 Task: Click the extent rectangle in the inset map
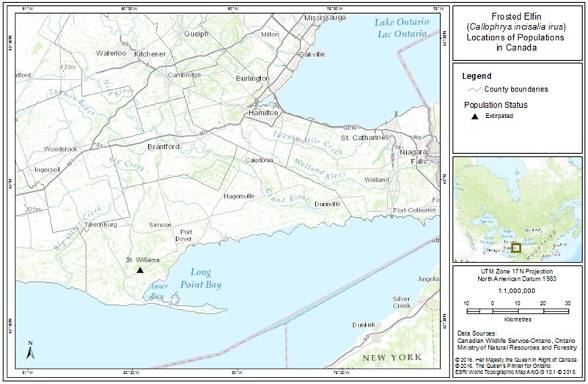[x=518, y=248]
